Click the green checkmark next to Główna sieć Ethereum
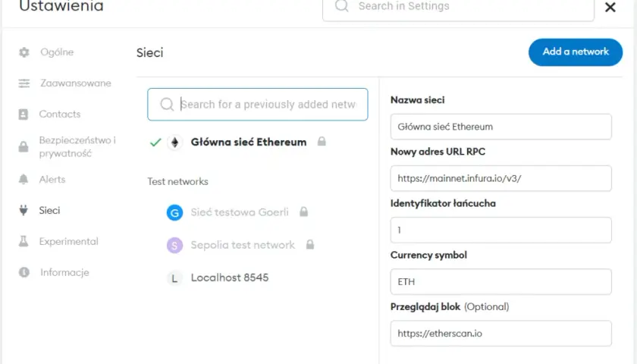637x364 pixels. point(155,143)
